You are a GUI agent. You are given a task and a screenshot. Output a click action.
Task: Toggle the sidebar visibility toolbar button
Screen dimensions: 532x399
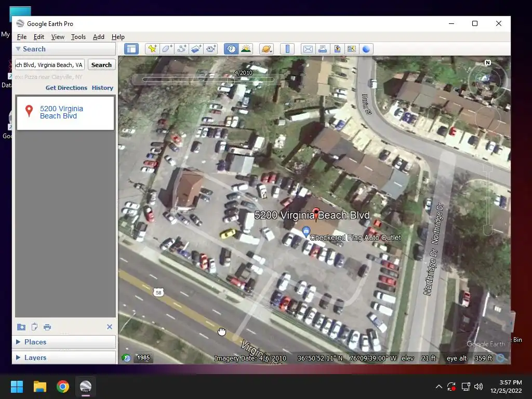point(131,49)
